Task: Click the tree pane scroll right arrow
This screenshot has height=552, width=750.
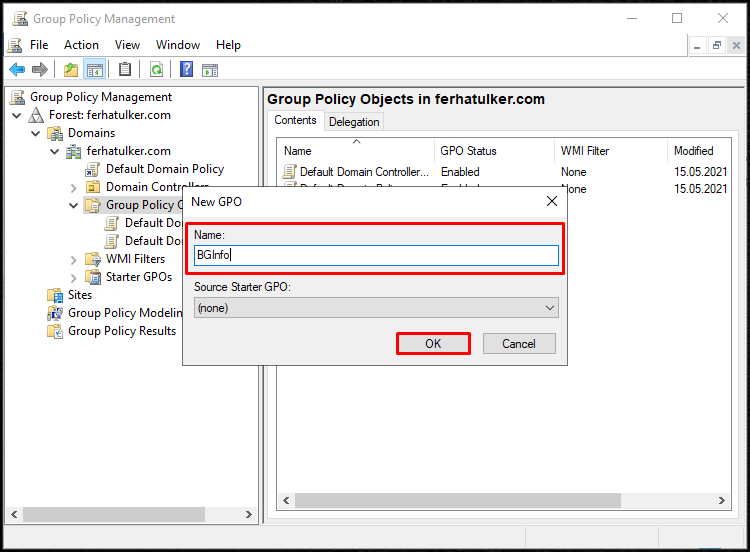Action: point(249,514)
